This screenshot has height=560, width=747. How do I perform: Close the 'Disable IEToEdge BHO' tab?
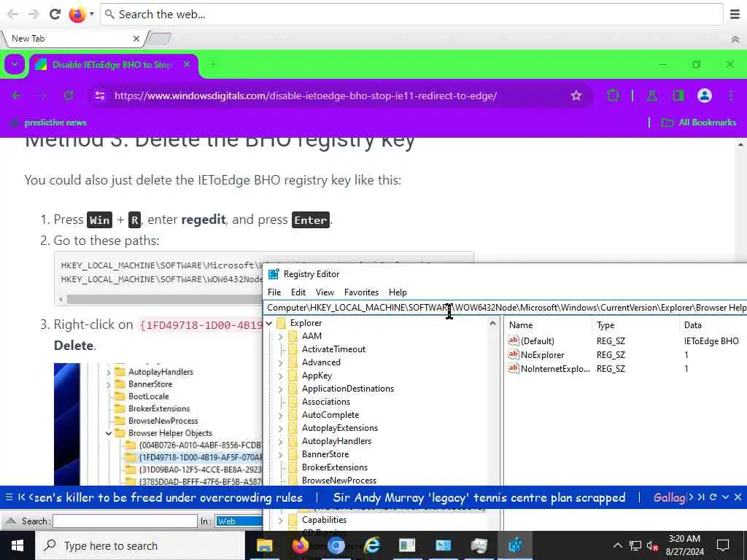[187, 64]
